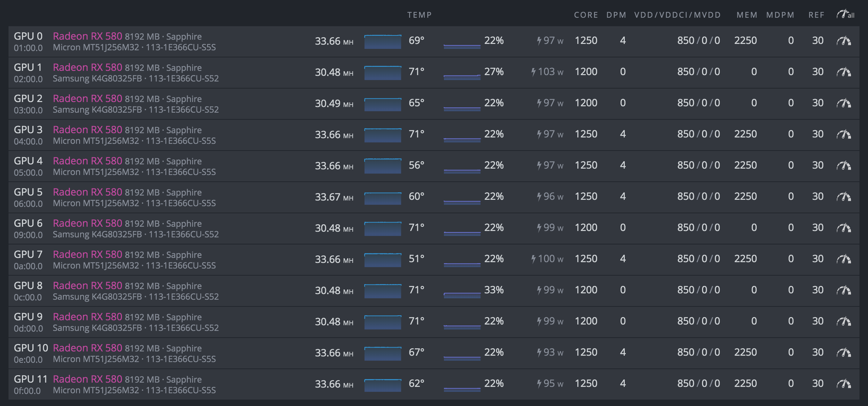This screenshot has height=406, width=868.
Task: Click Radeon RX 580 link for GPU 6
Action: [87, 223]
